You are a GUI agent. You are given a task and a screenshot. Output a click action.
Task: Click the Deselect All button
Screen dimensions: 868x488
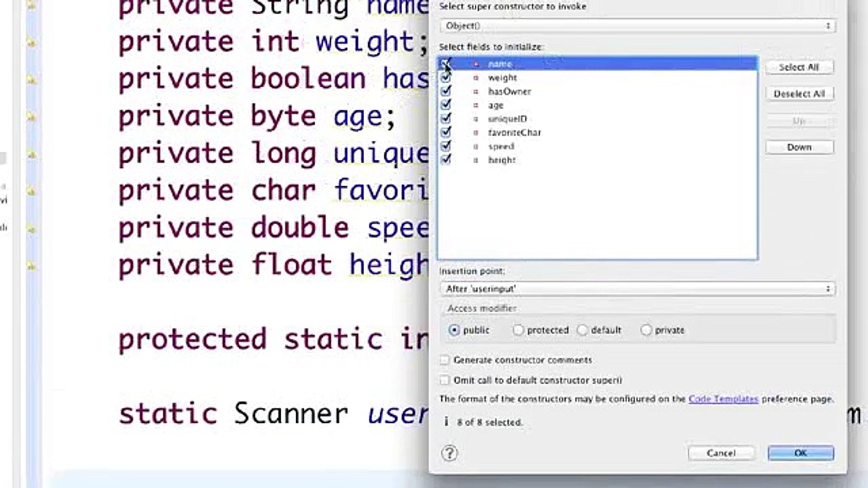(799, 94)
